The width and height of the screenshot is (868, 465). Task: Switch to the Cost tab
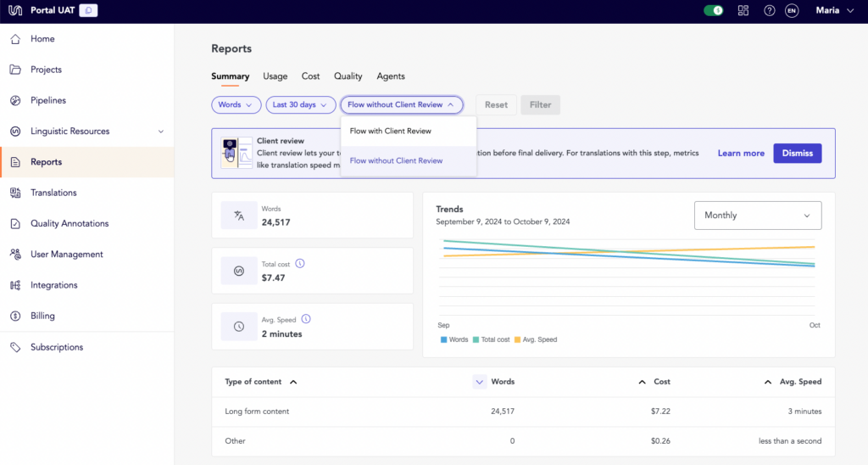coord(310,76)
